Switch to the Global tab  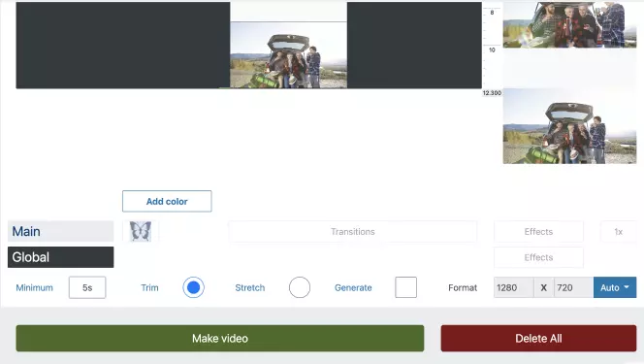click(x=61, y=257)
